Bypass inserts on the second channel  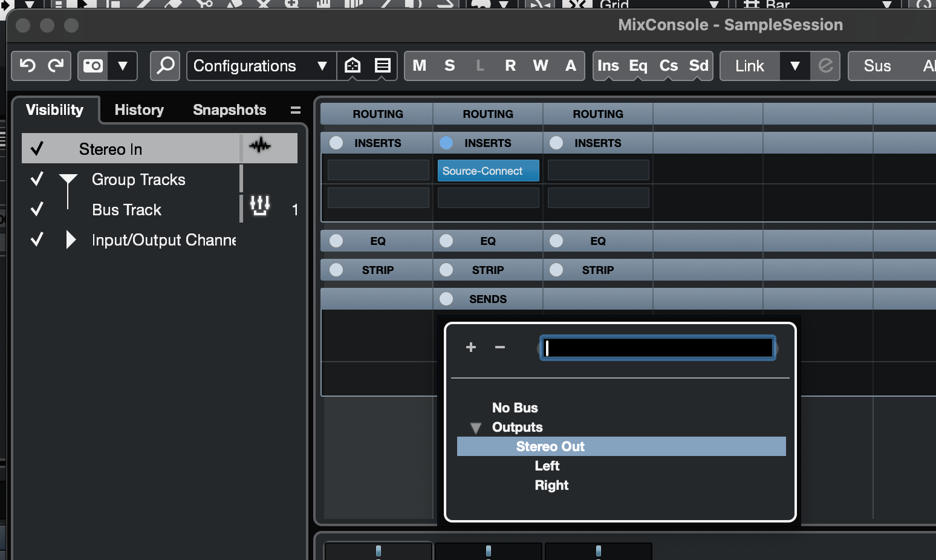click(x=446, y=143)
